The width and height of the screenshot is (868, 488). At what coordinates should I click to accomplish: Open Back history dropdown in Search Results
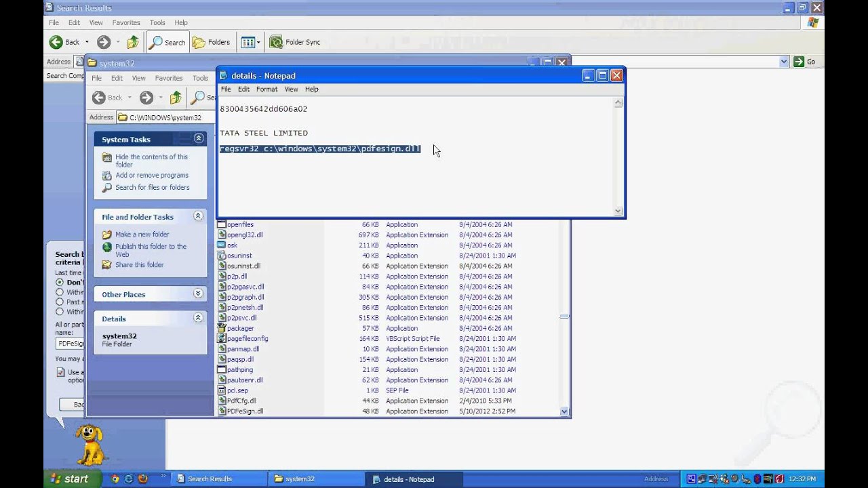tap(87, 42)
